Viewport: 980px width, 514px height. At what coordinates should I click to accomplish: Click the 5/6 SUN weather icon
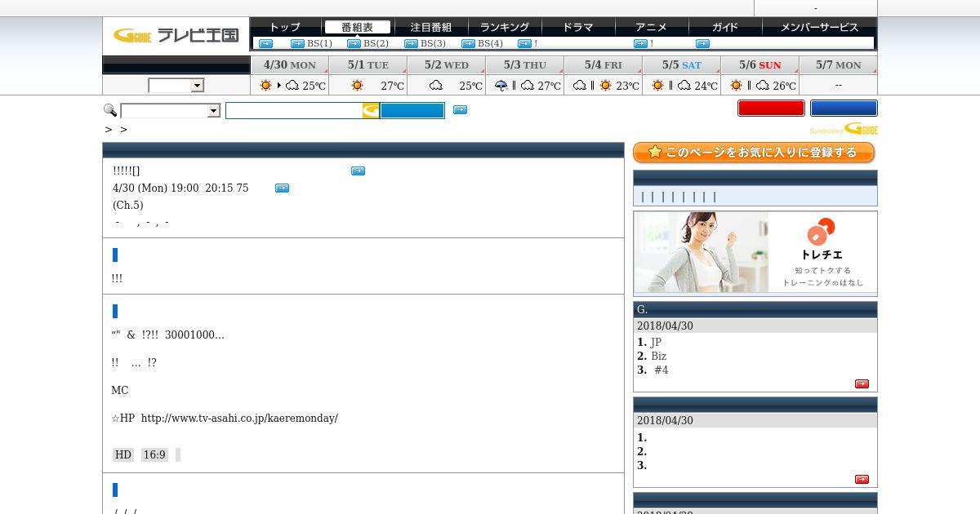pos(749,86)
